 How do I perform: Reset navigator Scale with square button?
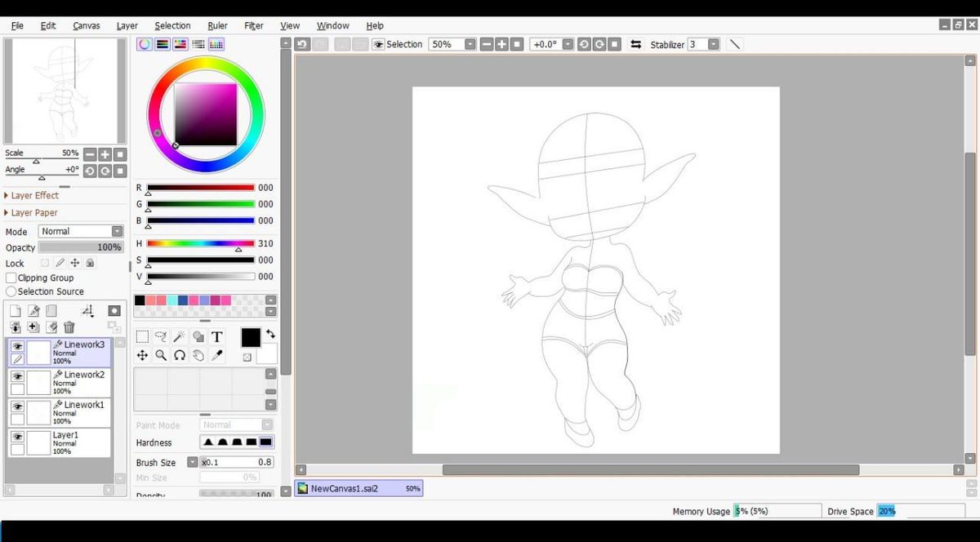pos(120,153)
